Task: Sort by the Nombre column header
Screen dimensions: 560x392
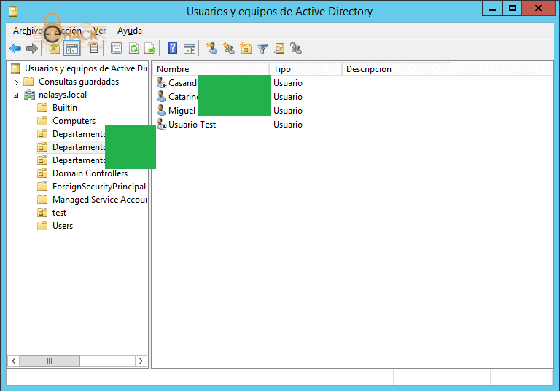Action: (x=211, y=69)
